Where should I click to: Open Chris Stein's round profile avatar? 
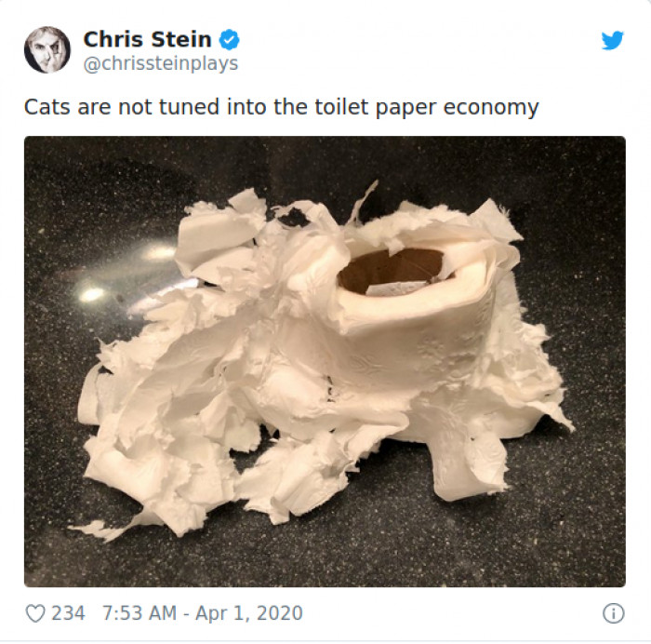(47, 50)
